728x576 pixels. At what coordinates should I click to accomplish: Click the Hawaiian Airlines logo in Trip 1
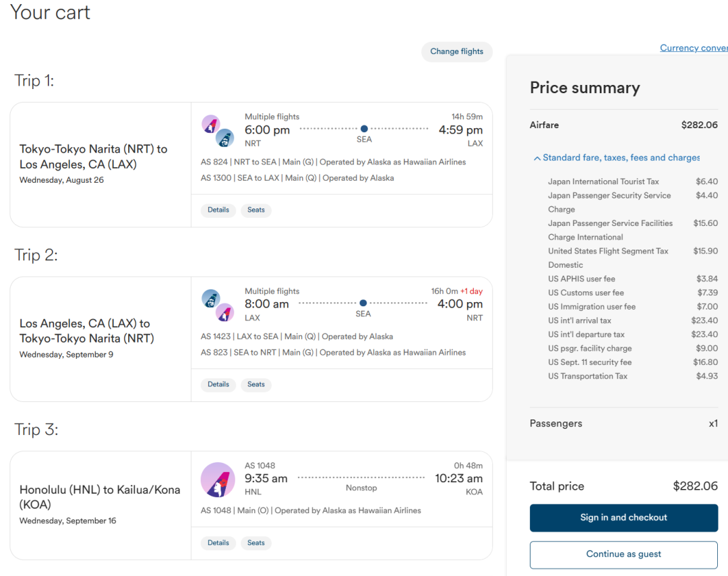(x=211, y=124)
